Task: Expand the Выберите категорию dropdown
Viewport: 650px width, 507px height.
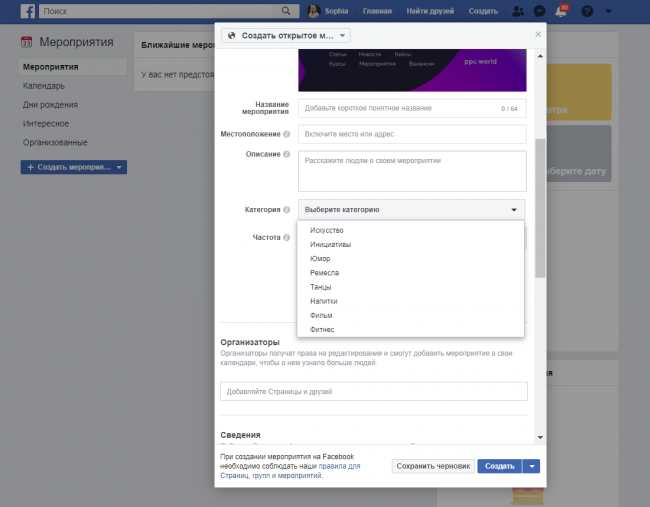Action: click(412, 210)
